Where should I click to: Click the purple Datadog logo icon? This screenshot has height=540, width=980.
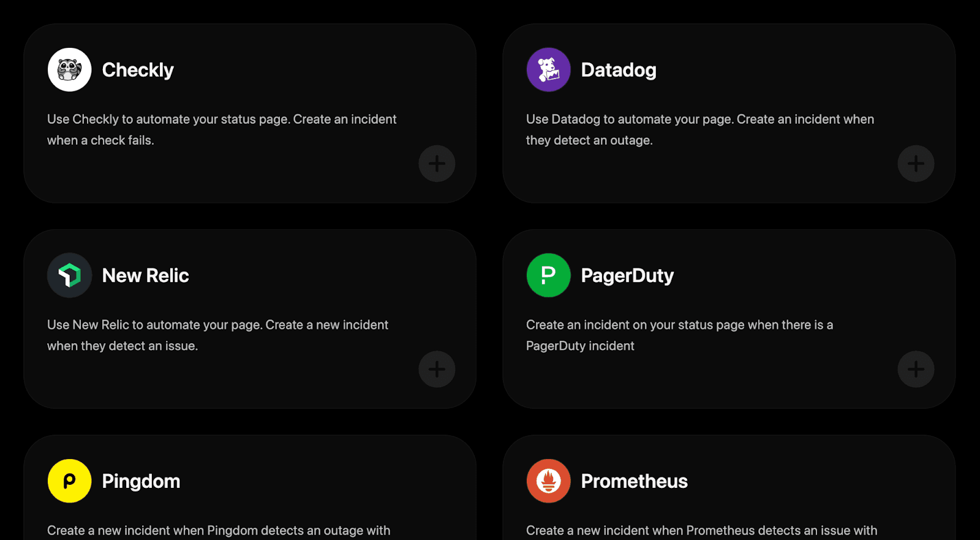click(x=549, y=70)
